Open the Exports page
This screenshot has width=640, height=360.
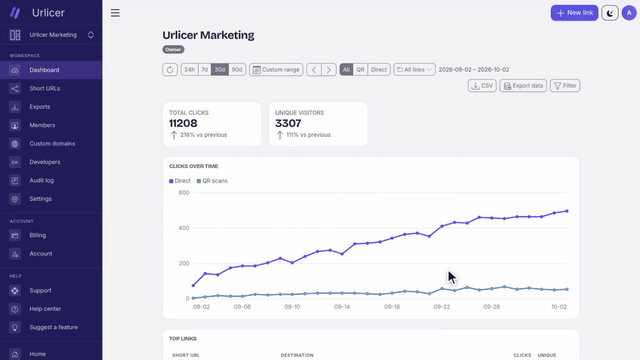pos(51,107)
